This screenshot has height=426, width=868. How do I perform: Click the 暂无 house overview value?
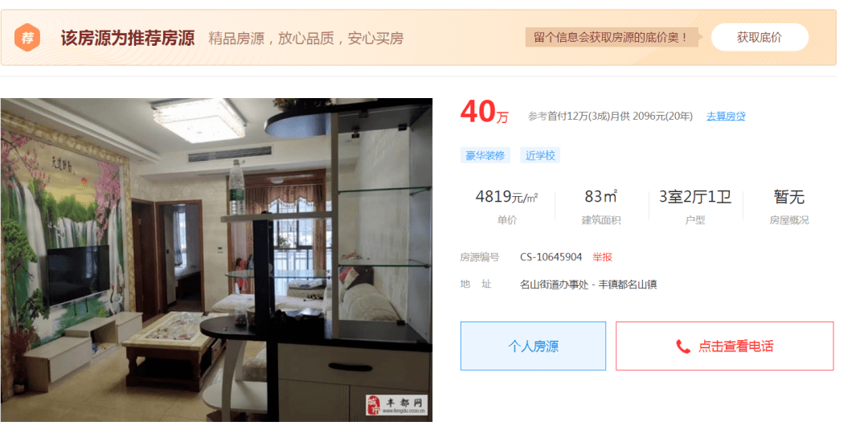[789, 197]
